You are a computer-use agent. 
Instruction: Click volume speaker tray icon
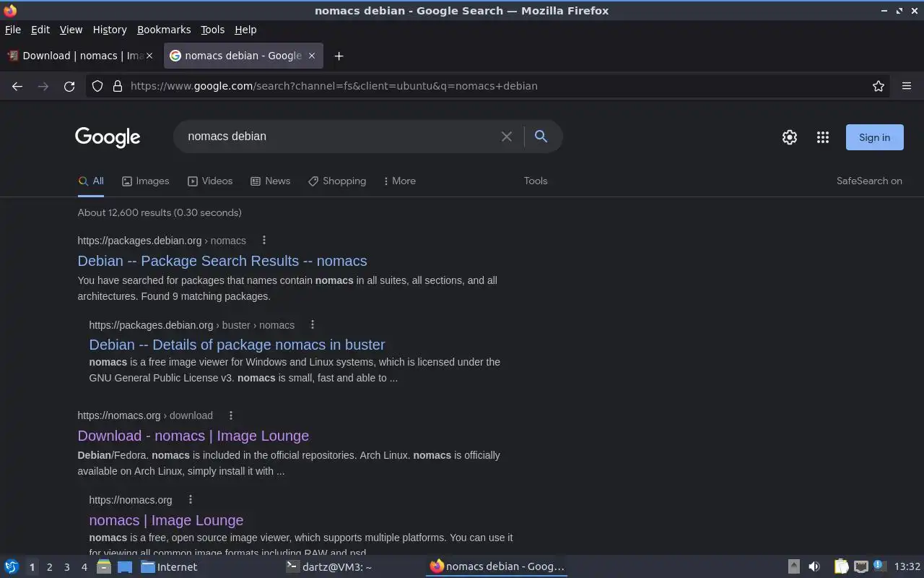click(814, 567)
